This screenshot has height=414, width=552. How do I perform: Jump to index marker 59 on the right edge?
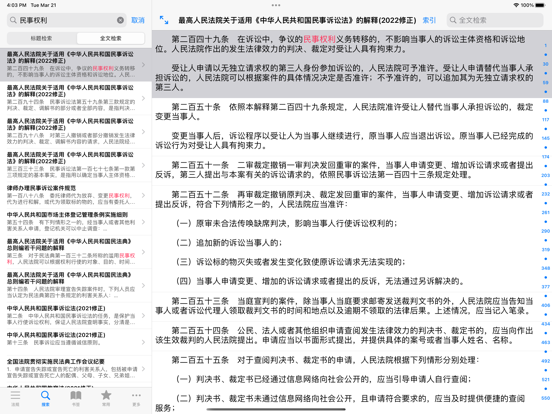click(546, 83)
